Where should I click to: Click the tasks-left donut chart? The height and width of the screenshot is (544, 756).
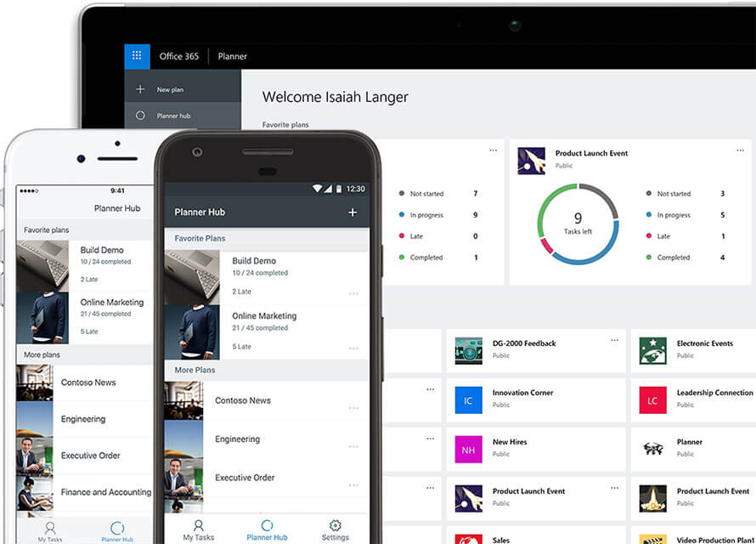pos(578,224)
